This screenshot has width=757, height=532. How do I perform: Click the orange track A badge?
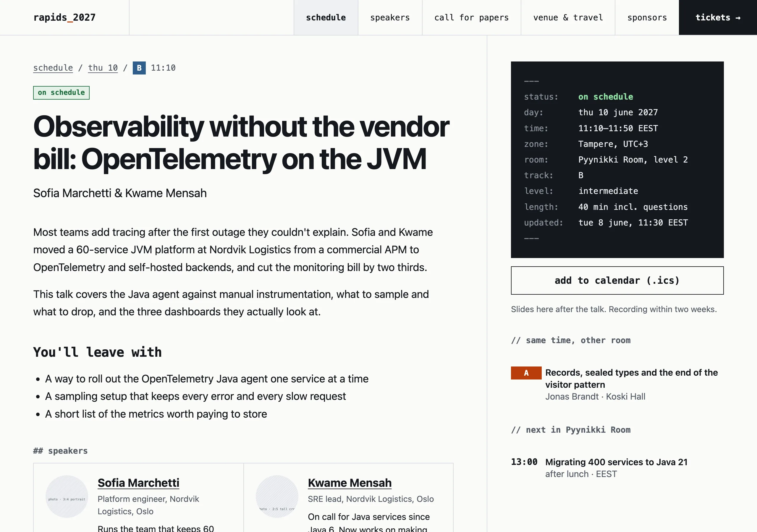point(526,373)
